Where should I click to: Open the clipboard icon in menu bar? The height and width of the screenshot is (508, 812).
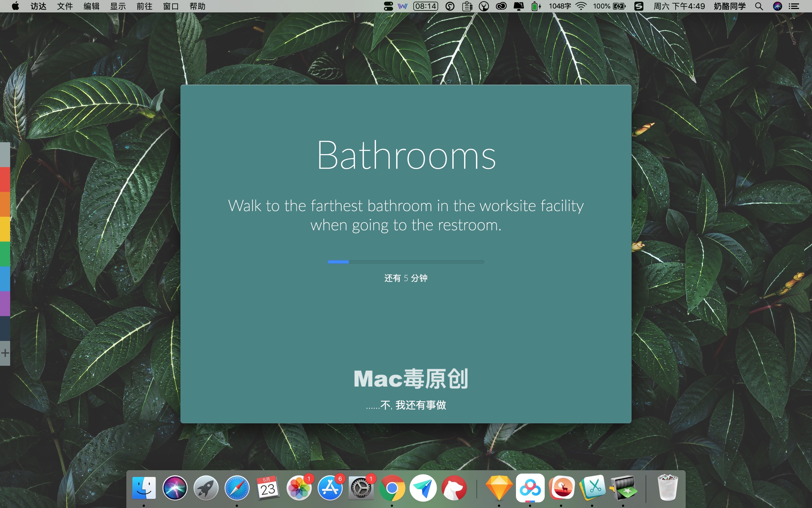tap(467, 6)
